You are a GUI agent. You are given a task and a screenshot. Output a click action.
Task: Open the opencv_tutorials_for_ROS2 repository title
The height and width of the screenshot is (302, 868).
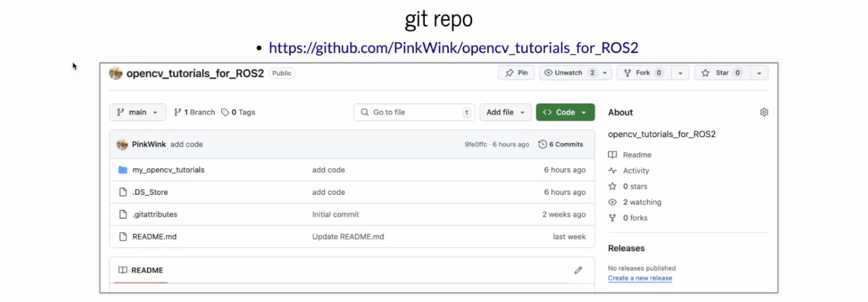[x=195, y=74]
